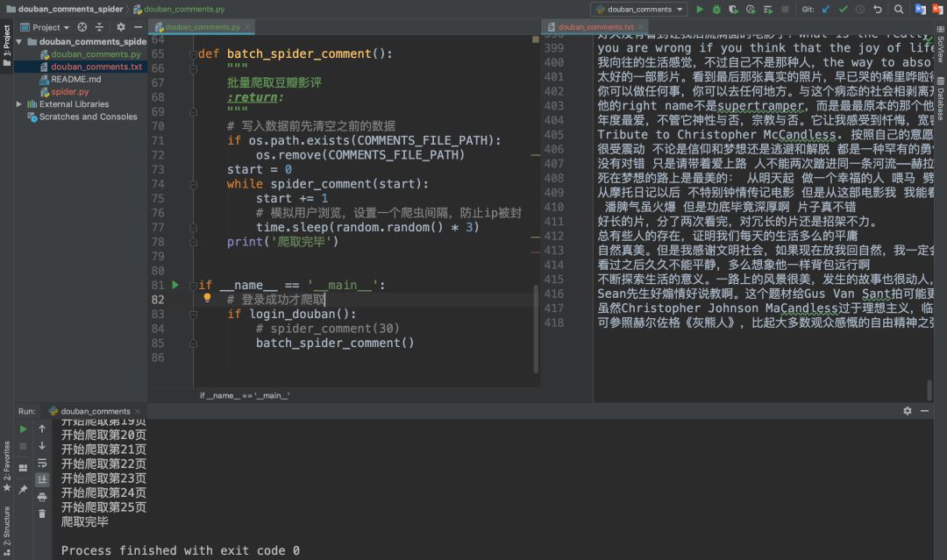Open README.md in project tree
This screenshot has height=560, width=947.
click(75, 79)
